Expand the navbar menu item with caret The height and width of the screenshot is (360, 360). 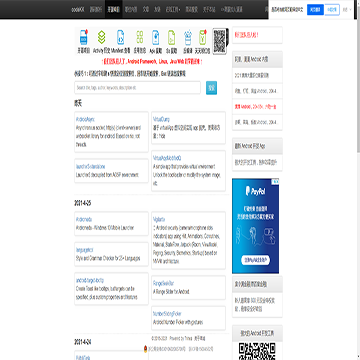pos(173,10)
